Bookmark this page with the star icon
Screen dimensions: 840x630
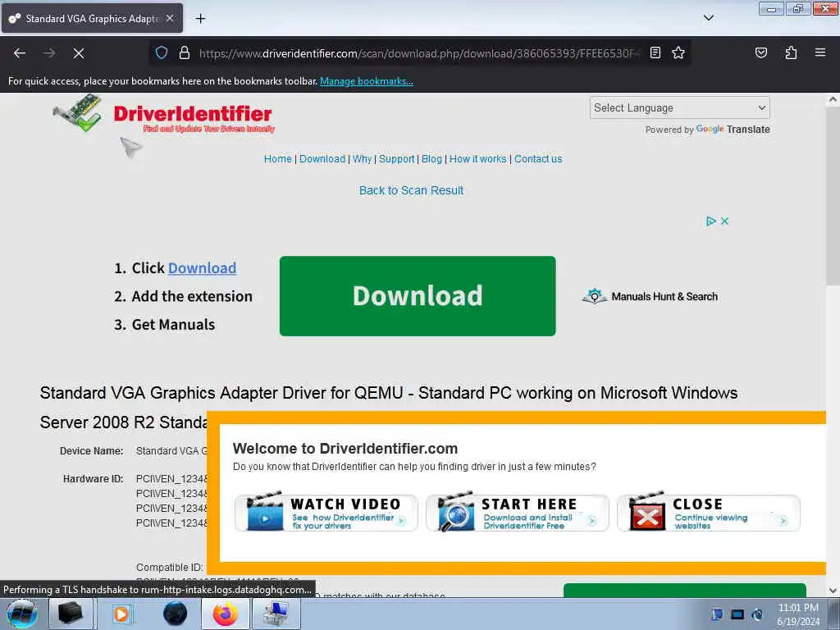pos(678,52)
